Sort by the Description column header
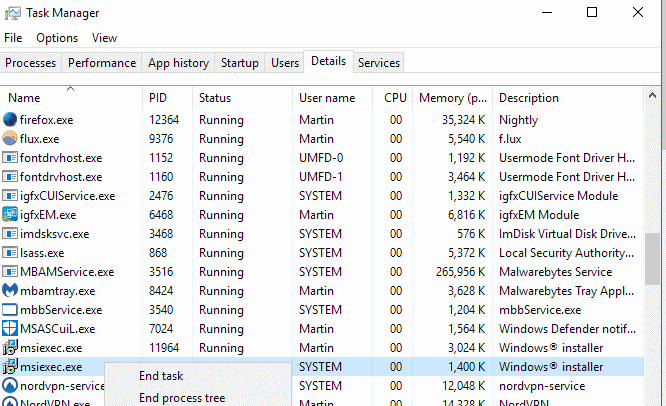 point(568,98)
